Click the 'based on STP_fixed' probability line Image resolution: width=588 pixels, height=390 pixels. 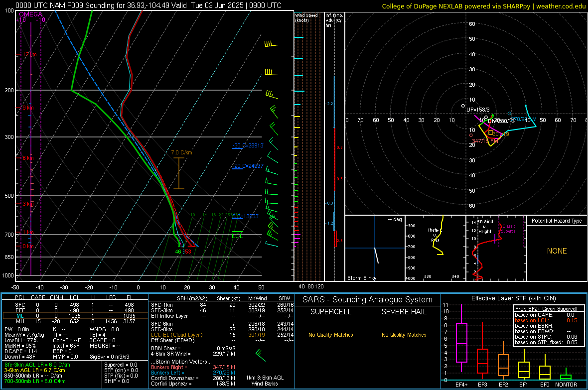(x=546, y=342)
